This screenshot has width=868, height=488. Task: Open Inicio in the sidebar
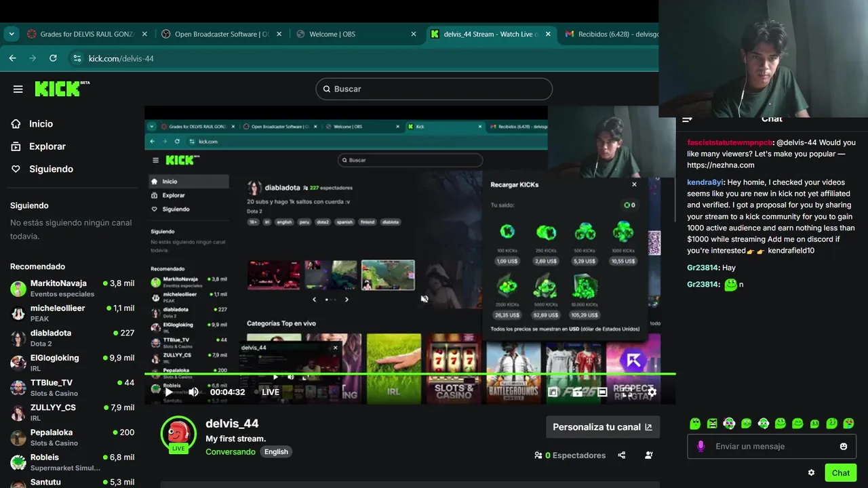[x=41, y=124]
